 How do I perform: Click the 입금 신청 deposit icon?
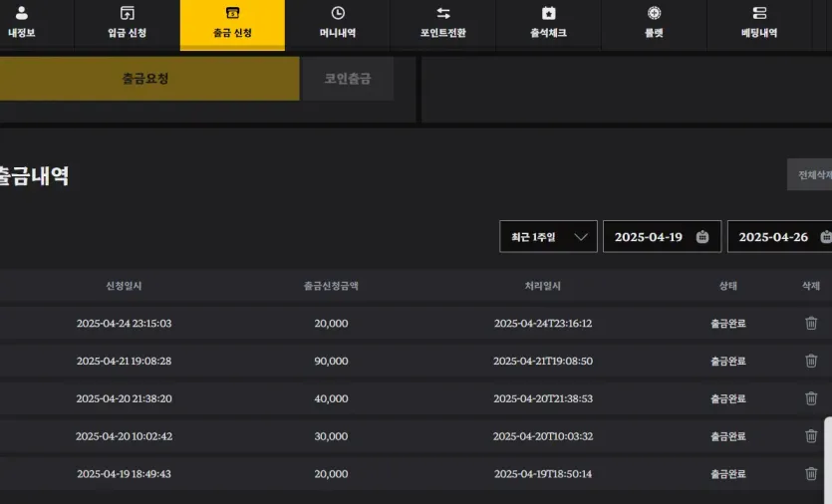(128, 13)
